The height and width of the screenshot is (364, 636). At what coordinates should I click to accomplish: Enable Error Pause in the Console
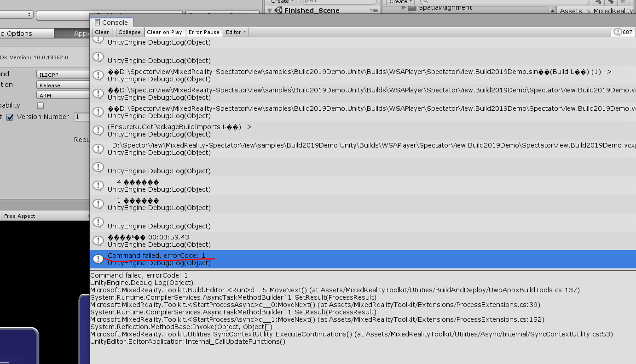point(204,32)
